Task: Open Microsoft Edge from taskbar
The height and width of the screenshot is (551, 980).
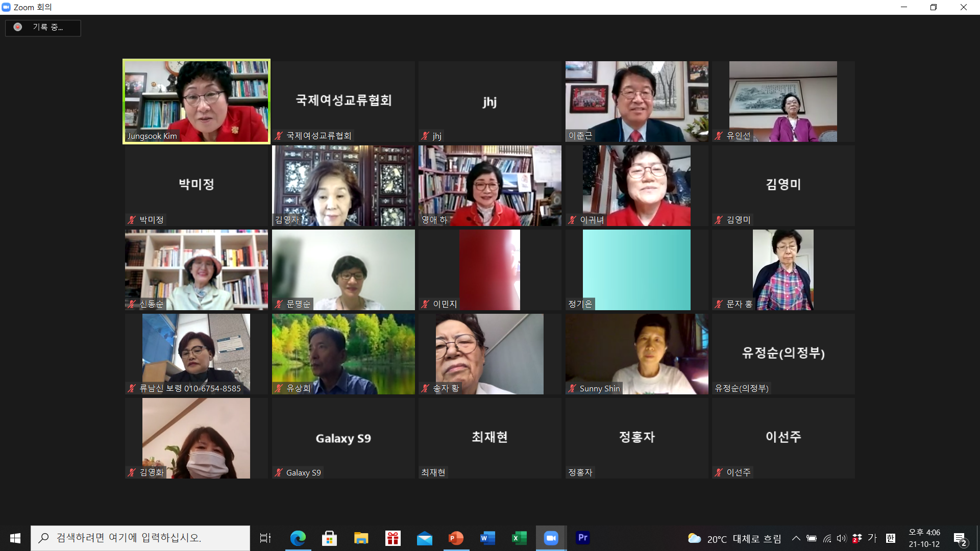Action: (x=298, y=538)
